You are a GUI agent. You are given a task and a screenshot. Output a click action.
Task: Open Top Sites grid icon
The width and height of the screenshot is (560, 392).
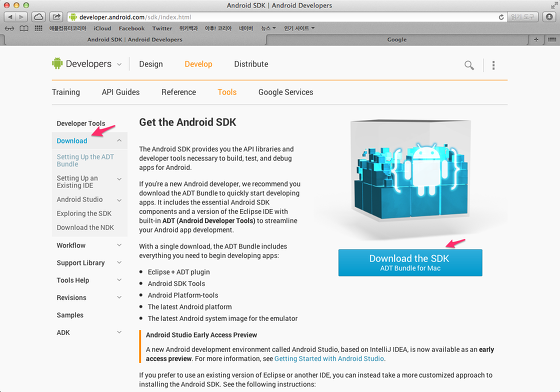(38, 28)
